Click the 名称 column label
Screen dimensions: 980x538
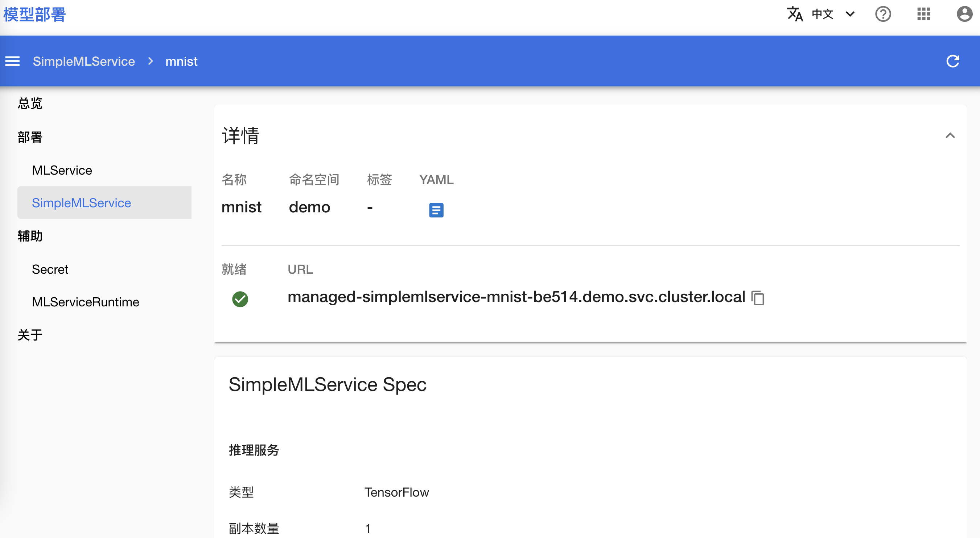click(x=234, y=180)
